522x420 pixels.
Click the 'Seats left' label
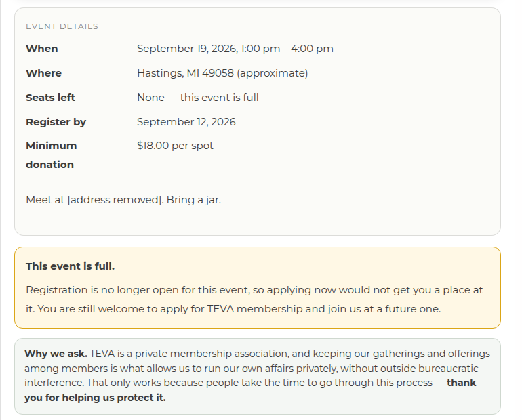[51, 98]
